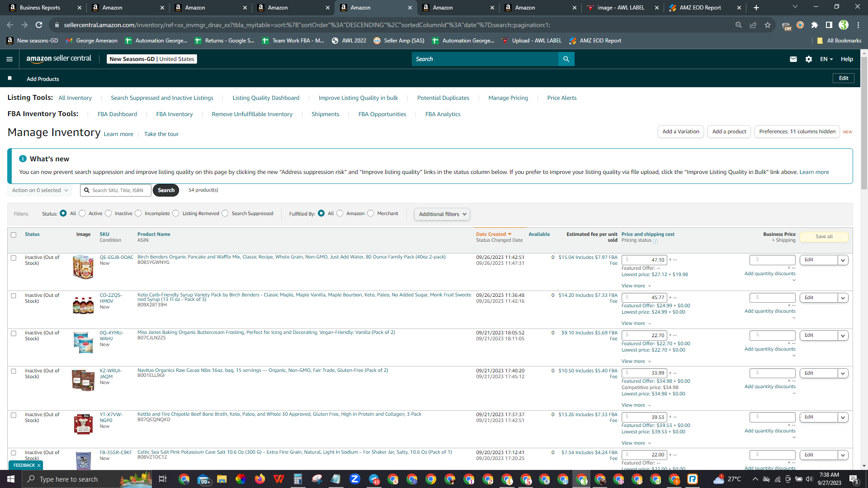Open the Windows Start menu

(11, 479)
